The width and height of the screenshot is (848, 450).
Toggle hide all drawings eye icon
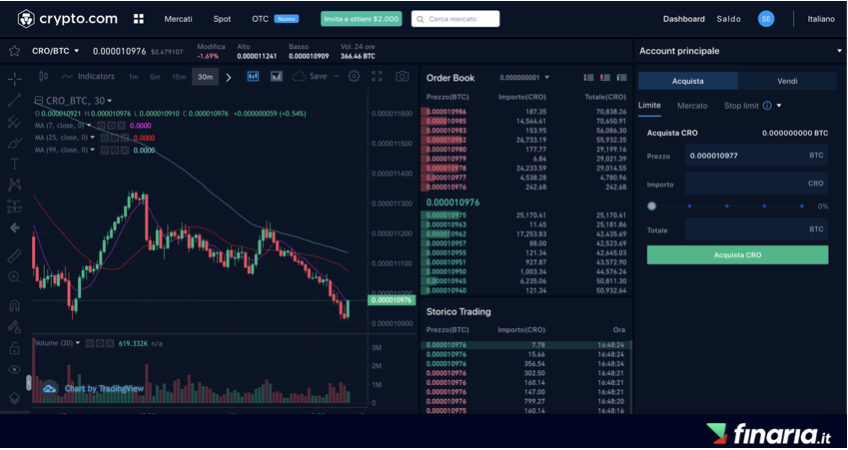pyautogui.click(x=15, y=369)
